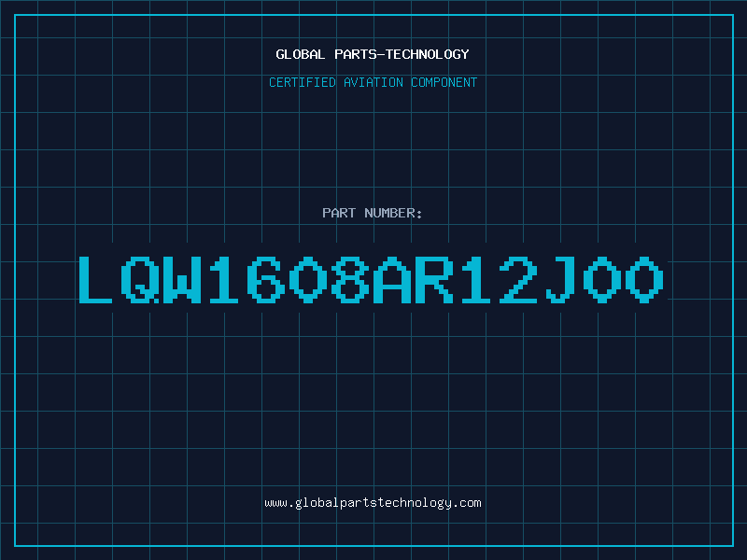Viewport: 747px width, 560px height.
Task: Click the letter J in the part number
Action: click(x=559, y=279)
